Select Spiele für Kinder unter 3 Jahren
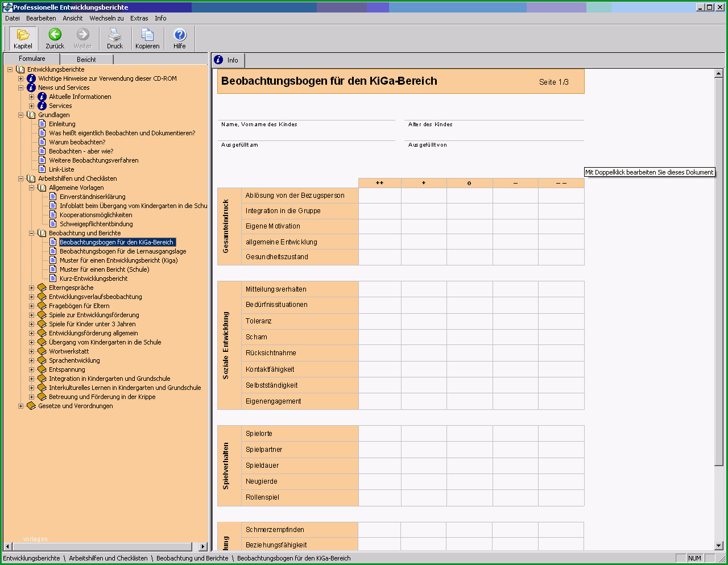Screen dimensions: 728x565 coord(92,324)
